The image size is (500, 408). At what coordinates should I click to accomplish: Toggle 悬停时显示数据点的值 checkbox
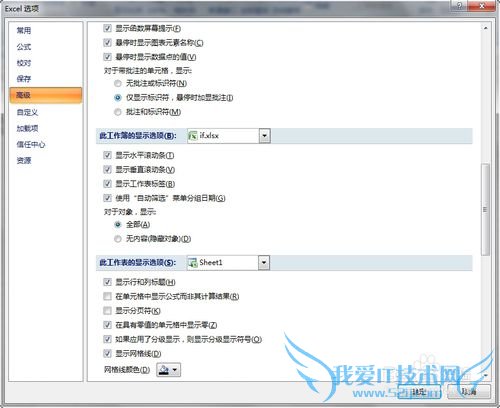pyautogui.click(x=107, y=57)
